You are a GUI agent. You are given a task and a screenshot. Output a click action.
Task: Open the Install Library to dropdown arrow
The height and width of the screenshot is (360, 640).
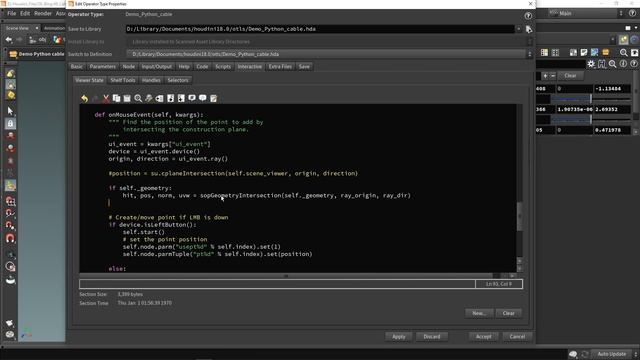tap(530, 42)
